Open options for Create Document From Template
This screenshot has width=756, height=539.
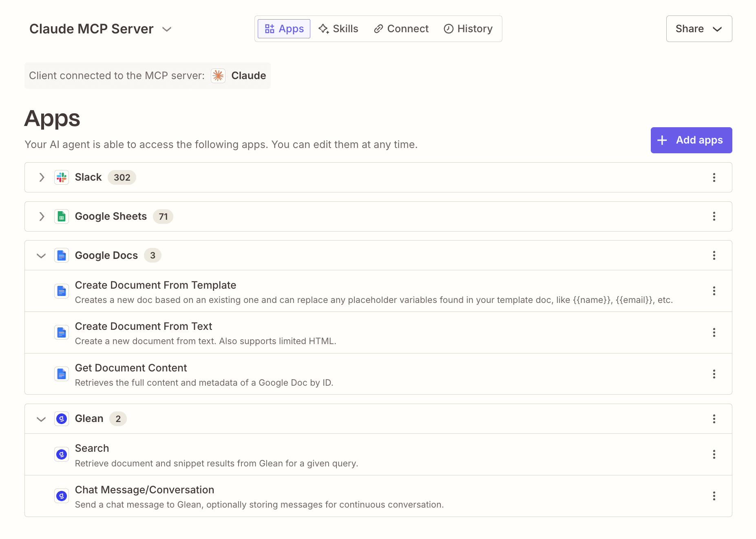coord(714,291)
